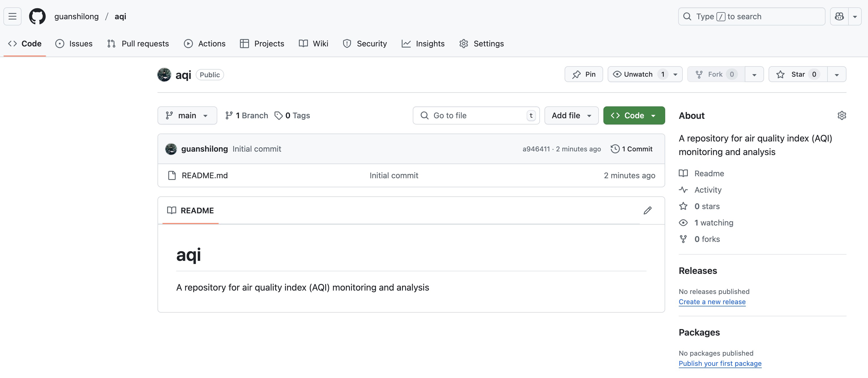The width and height of the screenshot is (868, 378).
Task: Click the guanshilong avatar beside aqi title
Action: pos(164,75)
